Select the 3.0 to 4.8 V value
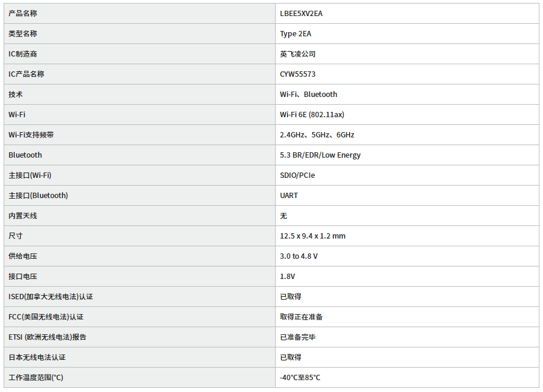Image resolution: width=543 pixels, height=392 pixels. click(x=299, y=256)
